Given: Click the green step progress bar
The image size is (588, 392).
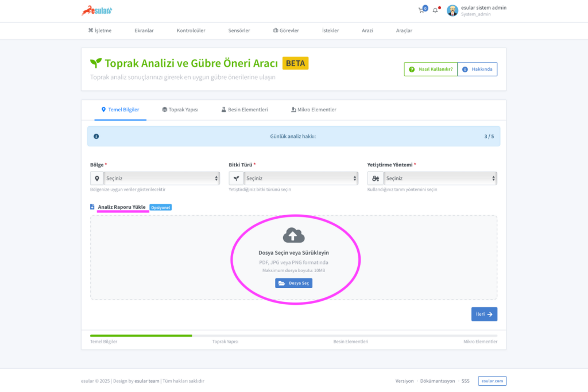Looking at the screenshot, I should (x=141, y=335).
